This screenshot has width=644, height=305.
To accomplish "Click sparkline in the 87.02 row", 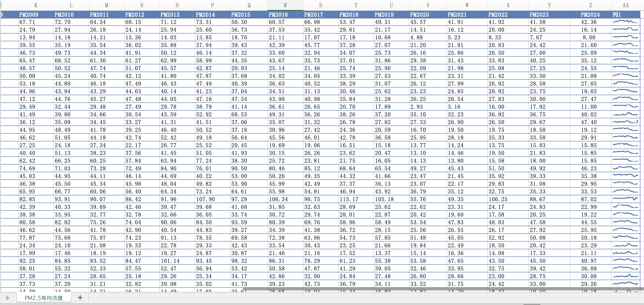I will click(625, 199).
